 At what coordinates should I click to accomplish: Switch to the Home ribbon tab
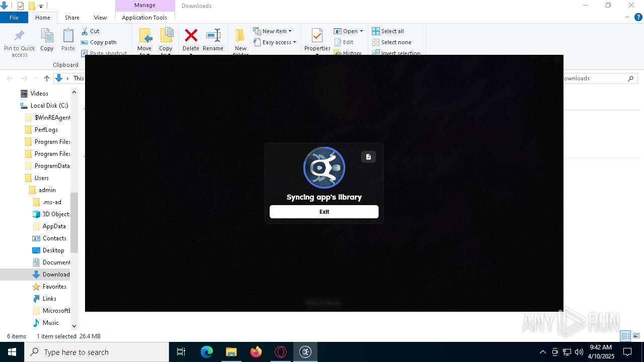[x=43, y=18]
